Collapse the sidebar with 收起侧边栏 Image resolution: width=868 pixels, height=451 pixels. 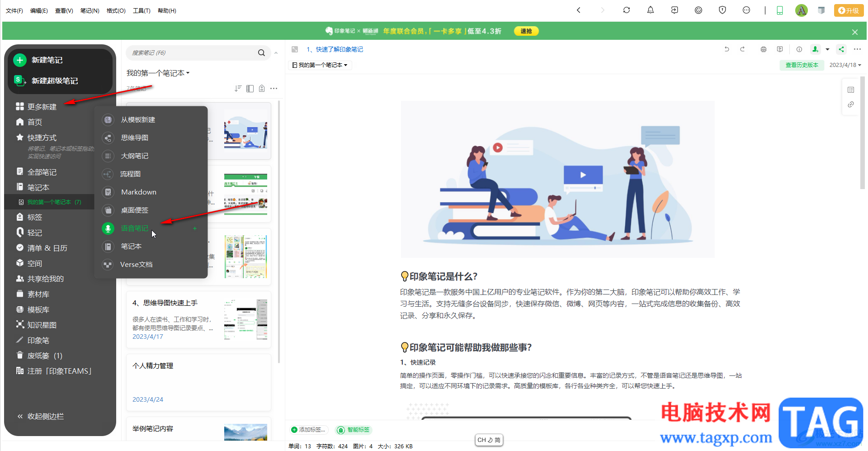(x=41, y=416)
